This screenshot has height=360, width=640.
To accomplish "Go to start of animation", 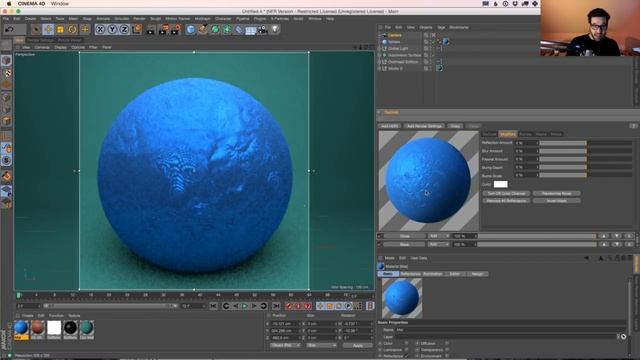I will coord(213,306).
